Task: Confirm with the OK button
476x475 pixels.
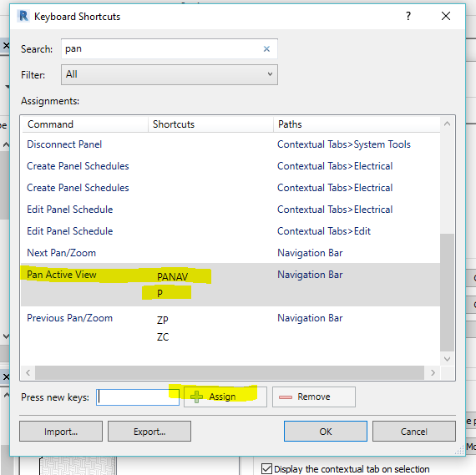Action: [326, 432]
